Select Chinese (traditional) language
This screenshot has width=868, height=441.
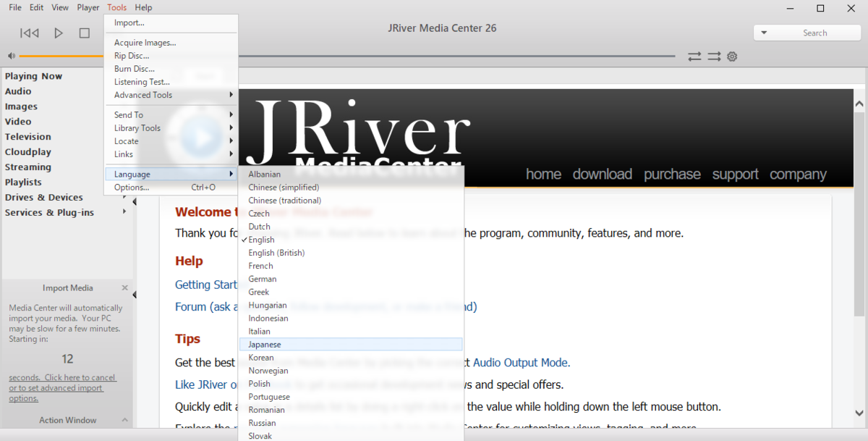click(x=351, y=201)
